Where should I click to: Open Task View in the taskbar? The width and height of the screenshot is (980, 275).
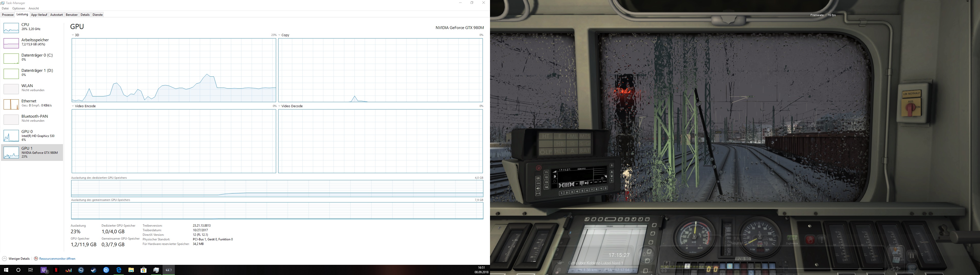pyautogui.click(x=31, y=270)
